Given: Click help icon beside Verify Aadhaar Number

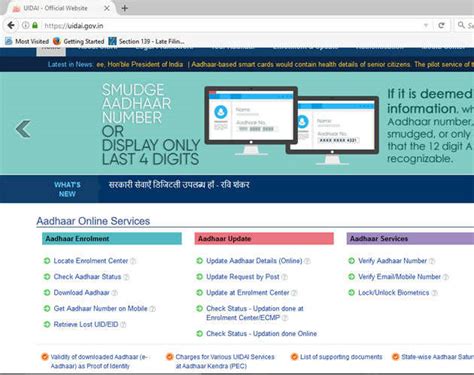Looking at the screenshot, I should [x=432, y=261].
